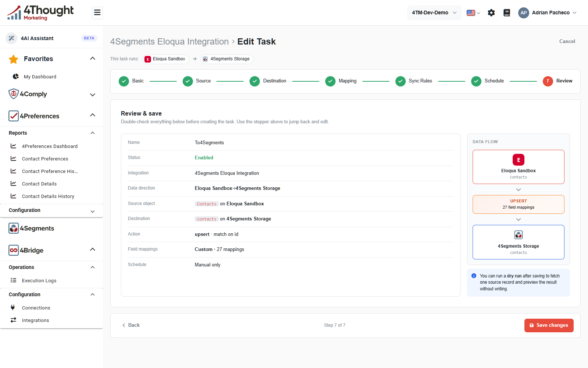Jump to the Schedule step

click(487, 81)
